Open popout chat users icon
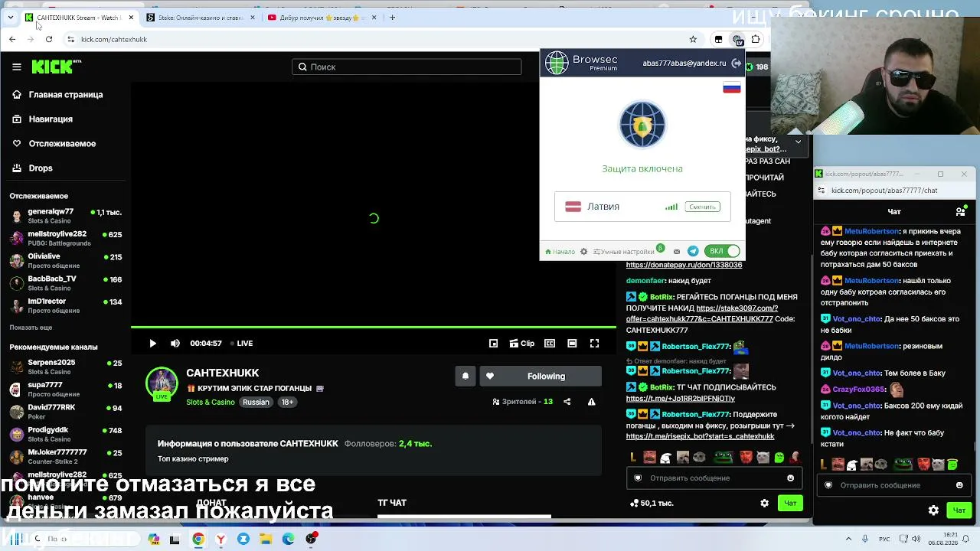 coord(961,211)
